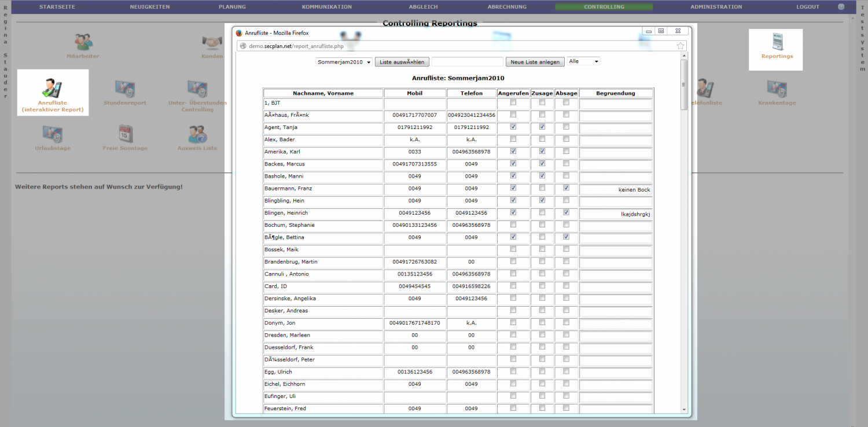Click the new list name input field

click(468, 62)
